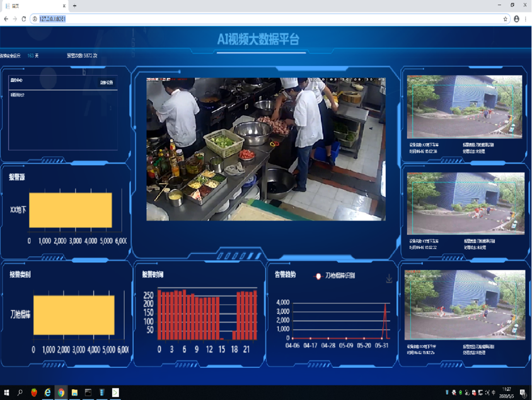This screenshot has height=400, width=532.
Task: Click the alarm count 5372 次 text
Action: click(82, 55)
